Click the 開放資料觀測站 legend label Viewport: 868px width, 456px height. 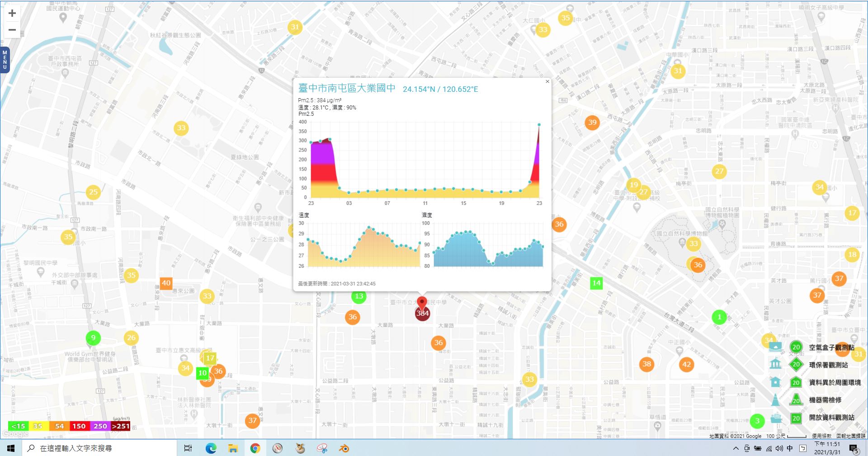click(832, 418)
